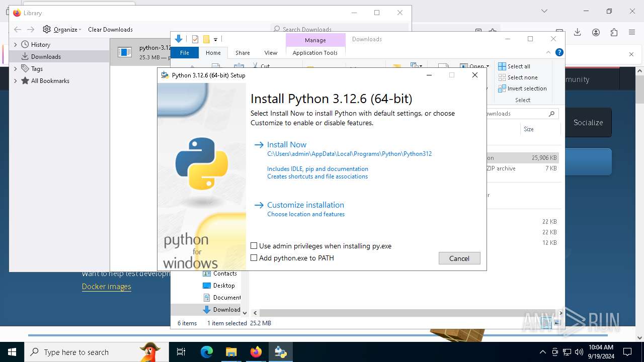Click Select all in Explorer ribbon

pos(514,66)
